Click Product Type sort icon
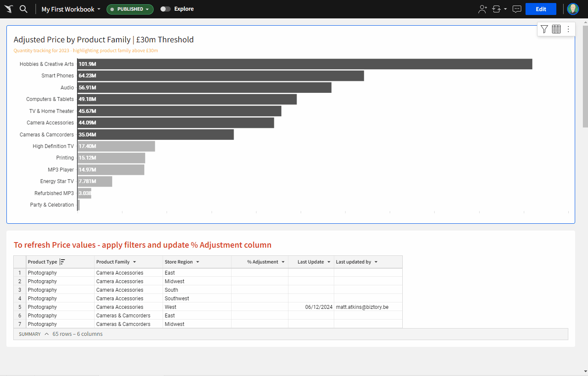The image size is (588, 376). tap(62, 262)
